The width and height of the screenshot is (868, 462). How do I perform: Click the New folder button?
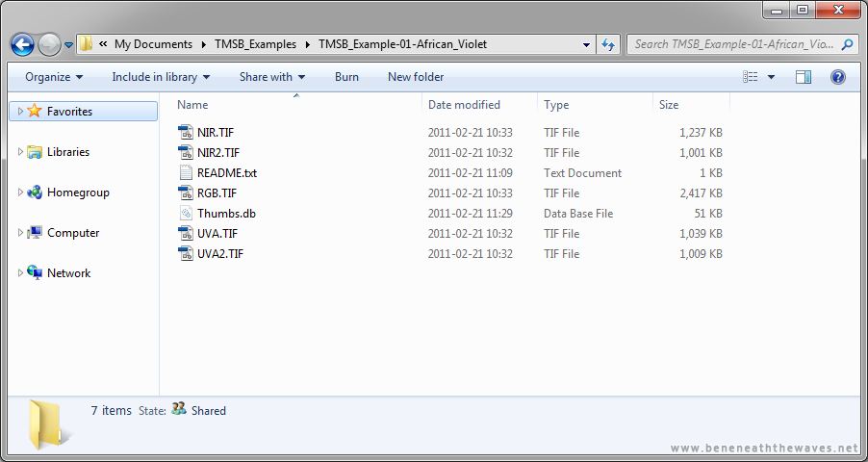point(416,77)
